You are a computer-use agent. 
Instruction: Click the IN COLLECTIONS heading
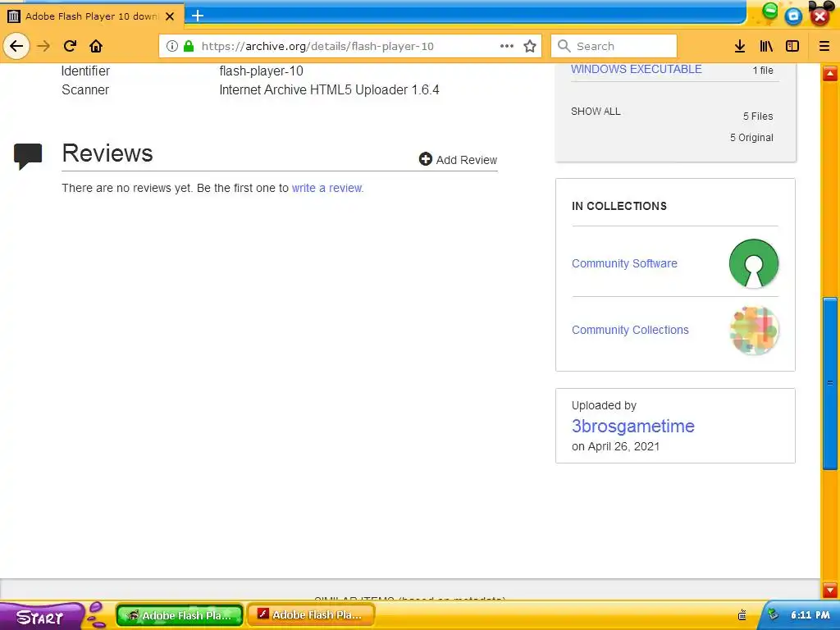pyautogui.click(x=619, y=206)
